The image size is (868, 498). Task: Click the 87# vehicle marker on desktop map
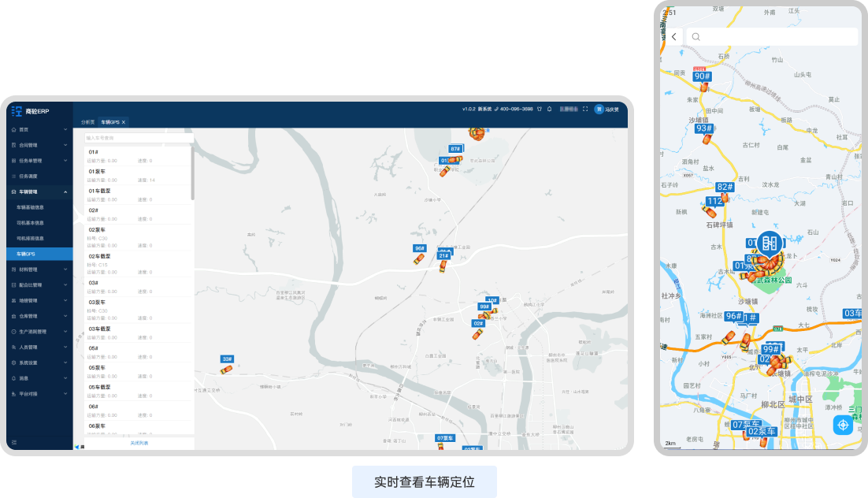(455, 148)
